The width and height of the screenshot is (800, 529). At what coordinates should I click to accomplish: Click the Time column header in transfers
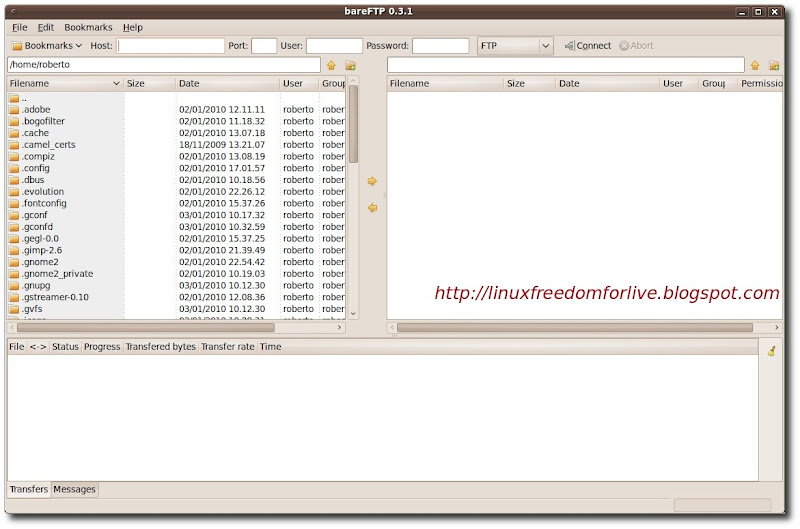click(x=270, y=346)
